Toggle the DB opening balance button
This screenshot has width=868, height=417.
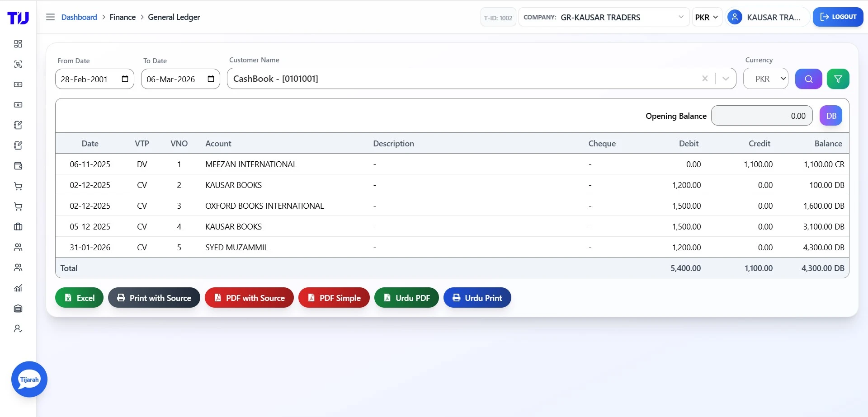[831, 116]
